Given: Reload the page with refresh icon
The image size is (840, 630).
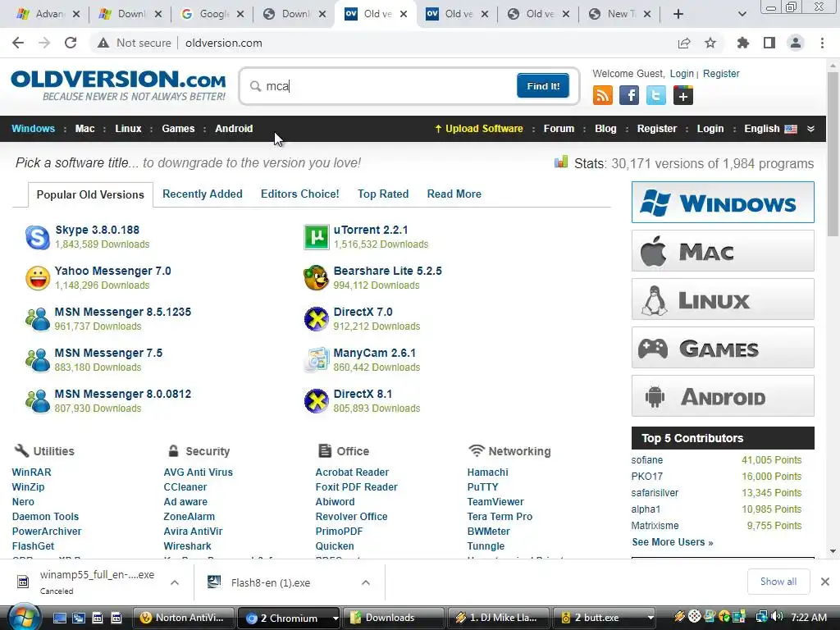Looking at the screenshot, I should [71, 43].
